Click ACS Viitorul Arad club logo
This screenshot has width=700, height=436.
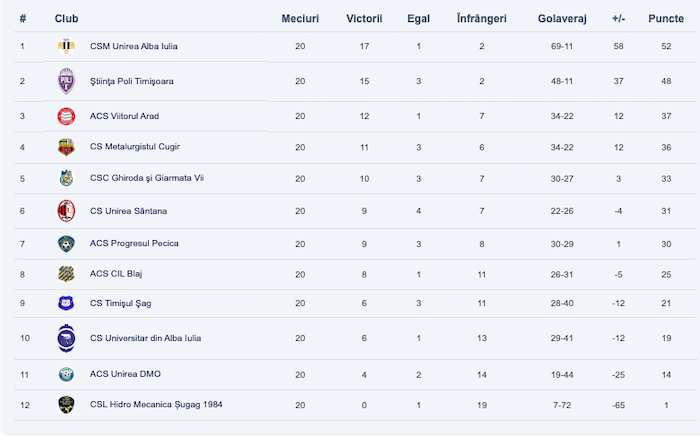[66, 116]
